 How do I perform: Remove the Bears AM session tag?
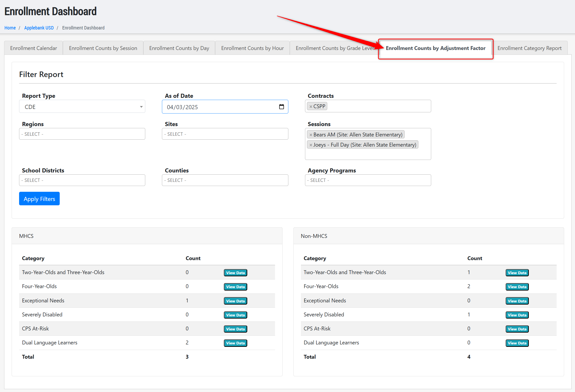[311, 135]
